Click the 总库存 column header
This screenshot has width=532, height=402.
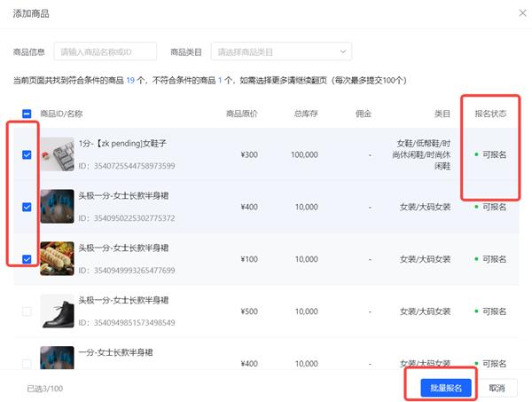click(x=306, y=114)
